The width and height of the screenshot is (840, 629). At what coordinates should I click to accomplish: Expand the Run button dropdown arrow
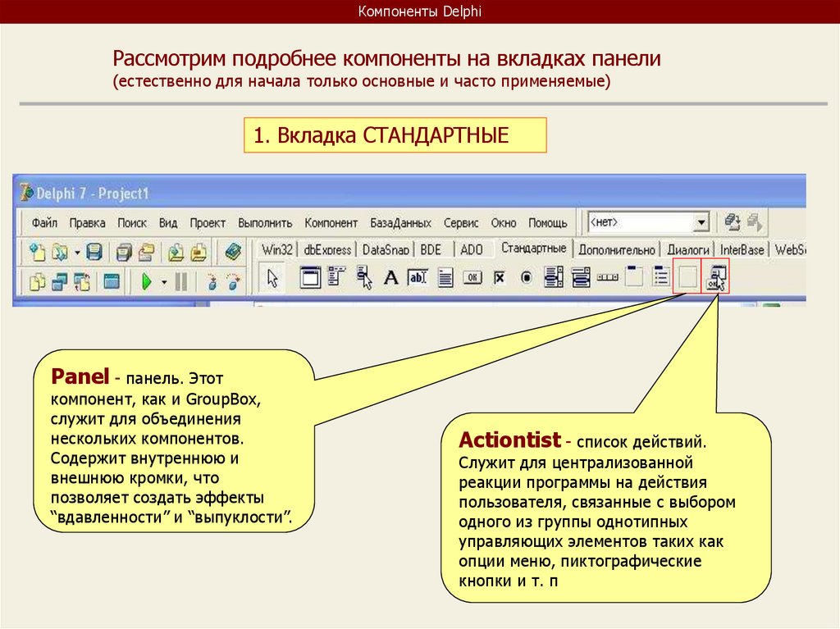164,282
